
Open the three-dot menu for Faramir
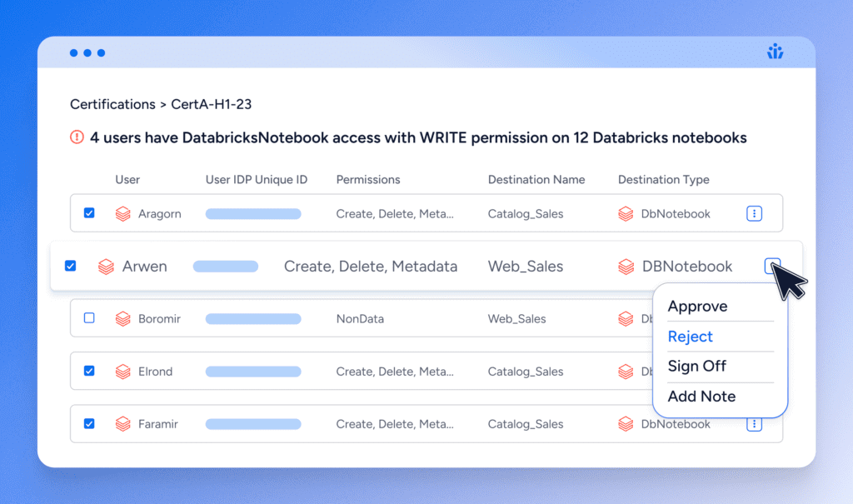click(x=754, y=424)
